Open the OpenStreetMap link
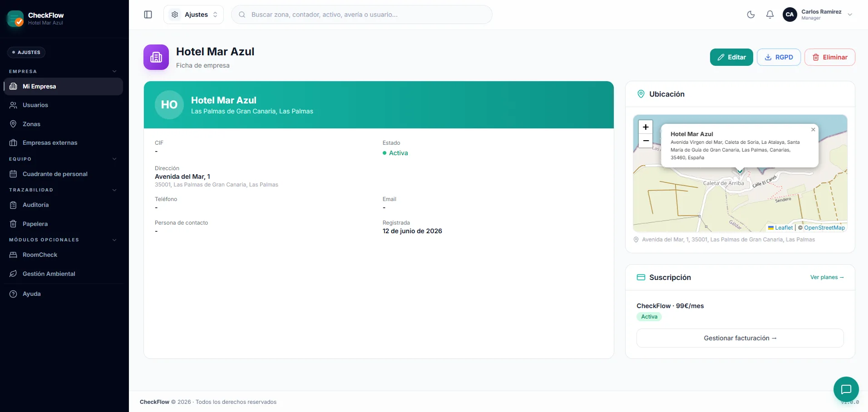 pyautogui.click(x=824, y=228)
